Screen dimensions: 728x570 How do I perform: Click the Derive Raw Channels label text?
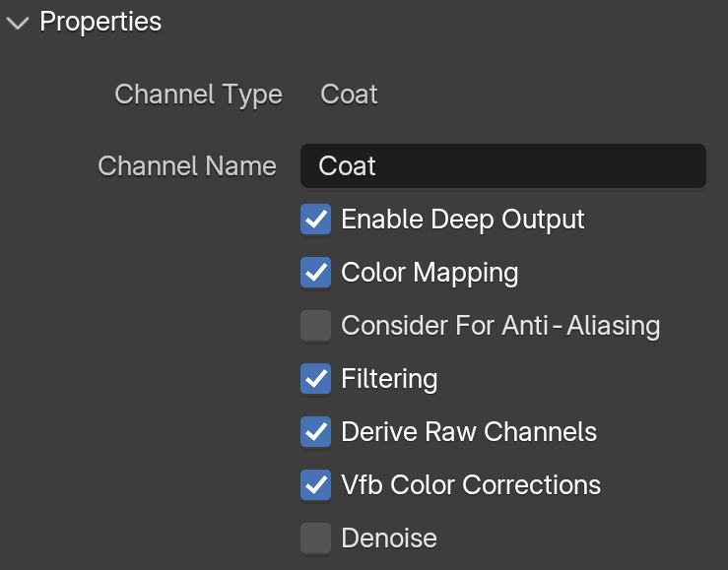pos(469,432)
